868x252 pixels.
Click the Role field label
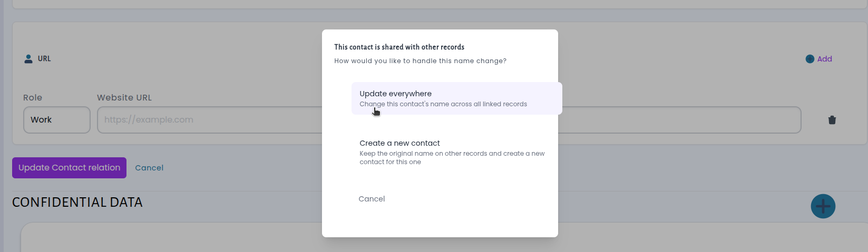point(33,98)
